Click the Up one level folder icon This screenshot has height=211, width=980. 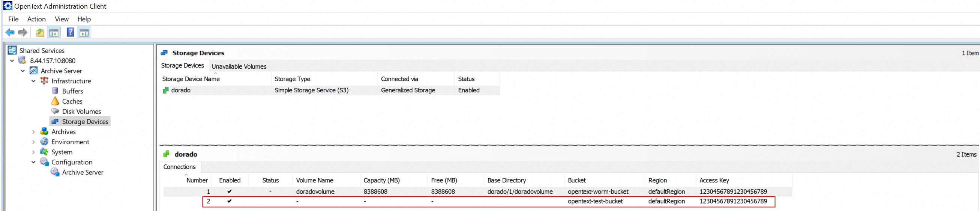tap(40, 33)
